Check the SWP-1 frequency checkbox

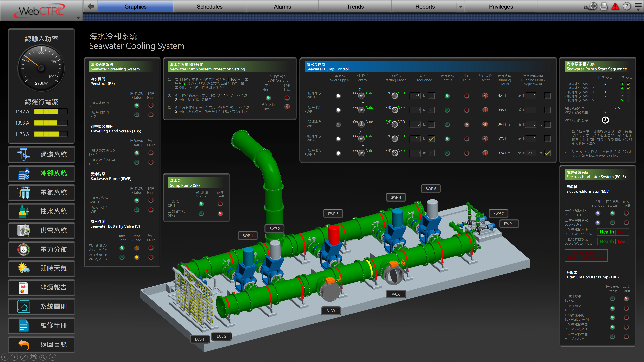431,96
